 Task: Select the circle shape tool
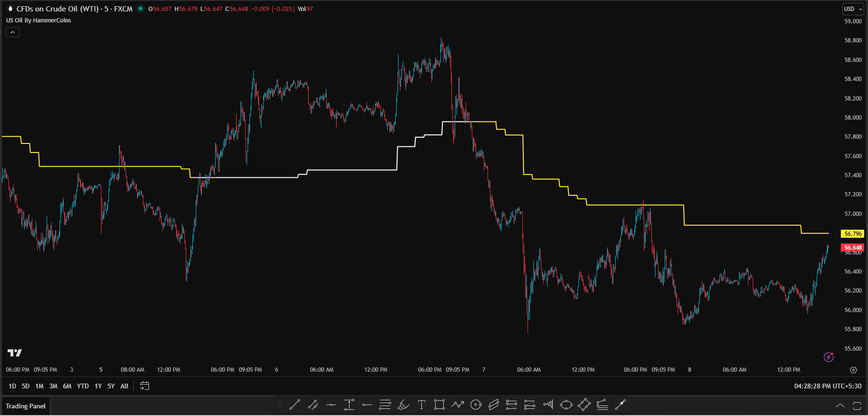(476, 405)
